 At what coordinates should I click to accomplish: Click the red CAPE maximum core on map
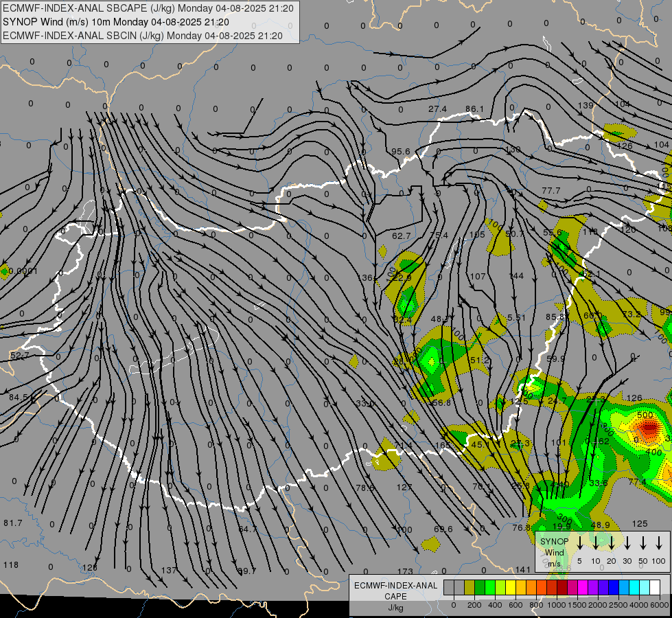(649, 428)
